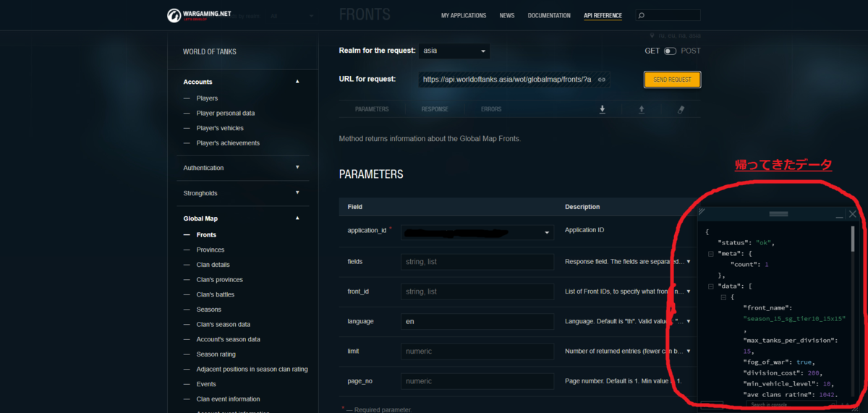Open the Realm for the request dropdown
Image resolution: width=868 pixels, height=413 pixels.
pyautogui.click(x=454, y=51)
